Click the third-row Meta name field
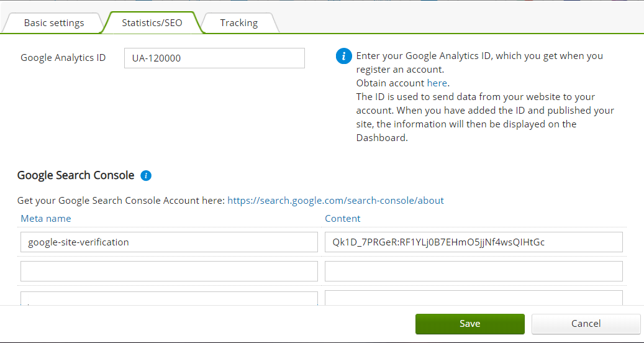This screenshot has width=644, height=343. [169, 298]
